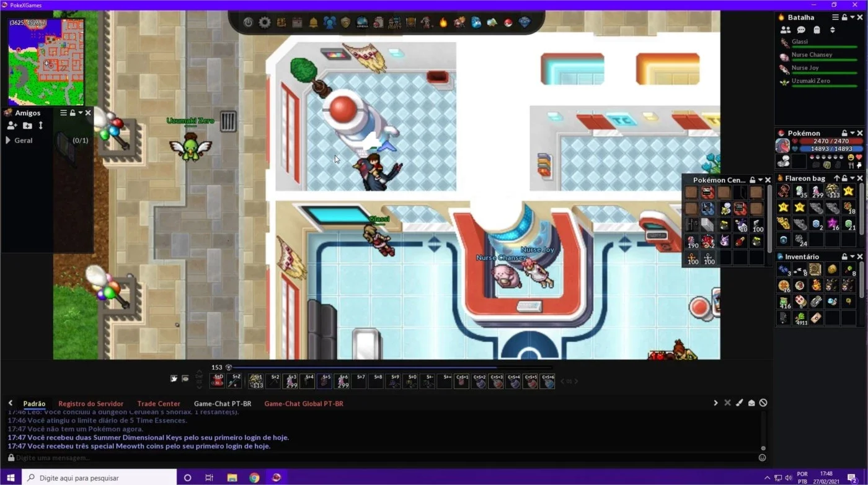868x485 pixels.
Task: Click the blocked circle icon in chat bar
Action: (763, 403)
